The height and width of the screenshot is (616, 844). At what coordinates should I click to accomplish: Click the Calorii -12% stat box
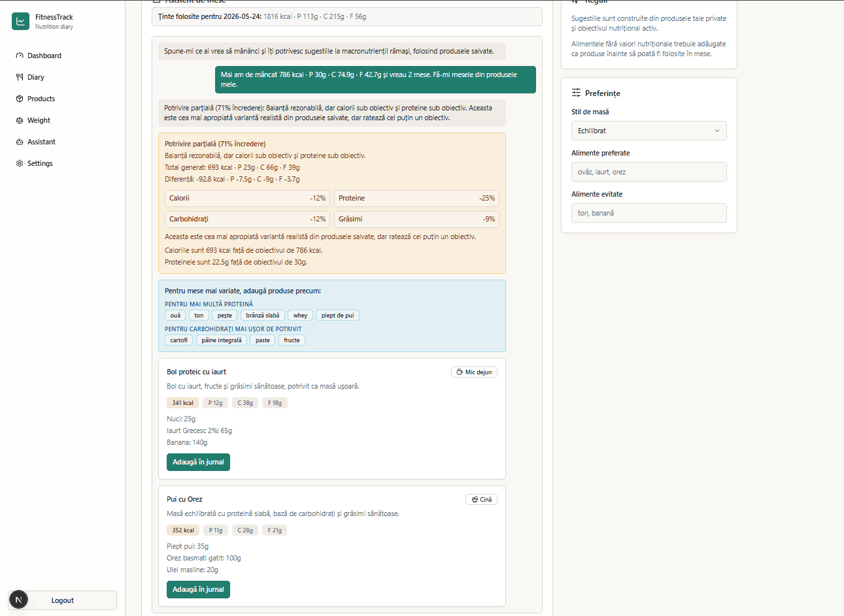[247, 199]
